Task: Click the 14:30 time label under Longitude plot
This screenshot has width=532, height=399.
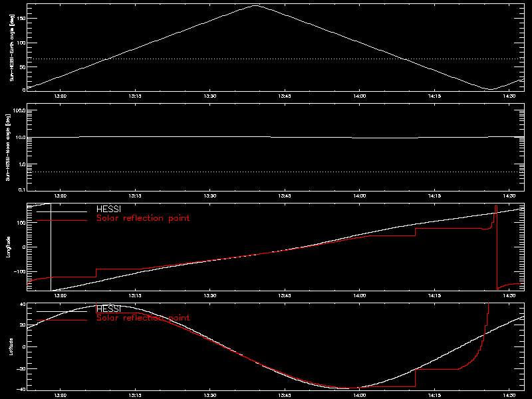Action: click(x=509, y=296)
